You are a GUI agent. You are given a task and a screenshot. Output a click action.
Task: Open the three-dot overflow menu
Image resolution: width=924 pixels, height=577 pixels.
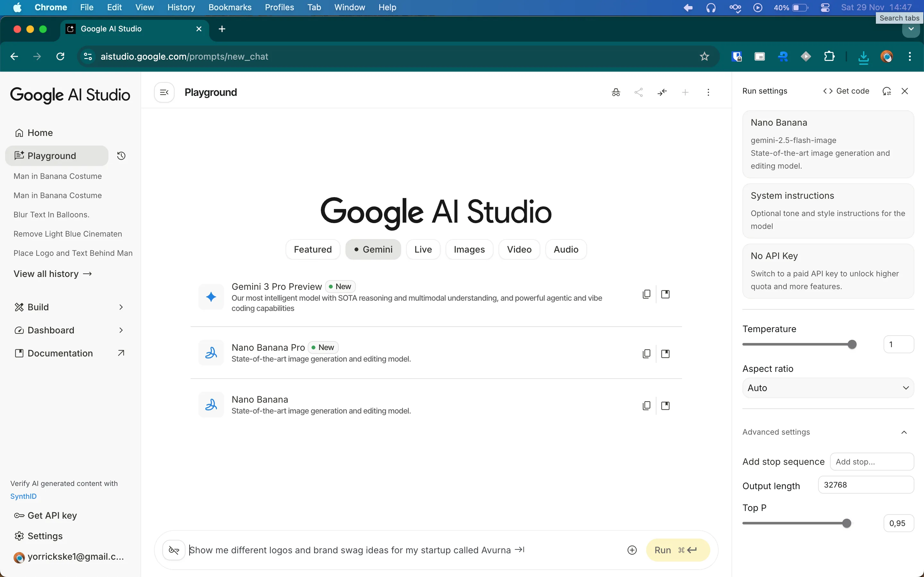708,92
